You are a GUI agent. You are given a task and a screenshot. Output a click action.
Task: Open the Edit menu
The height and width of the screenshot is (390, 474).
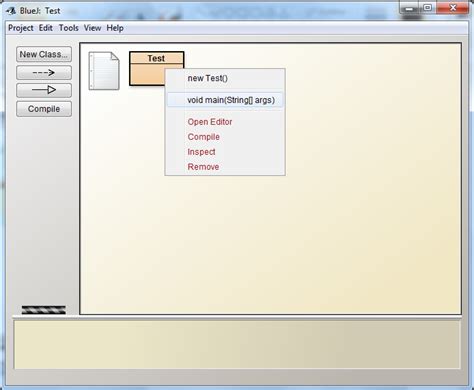[46, 28]
